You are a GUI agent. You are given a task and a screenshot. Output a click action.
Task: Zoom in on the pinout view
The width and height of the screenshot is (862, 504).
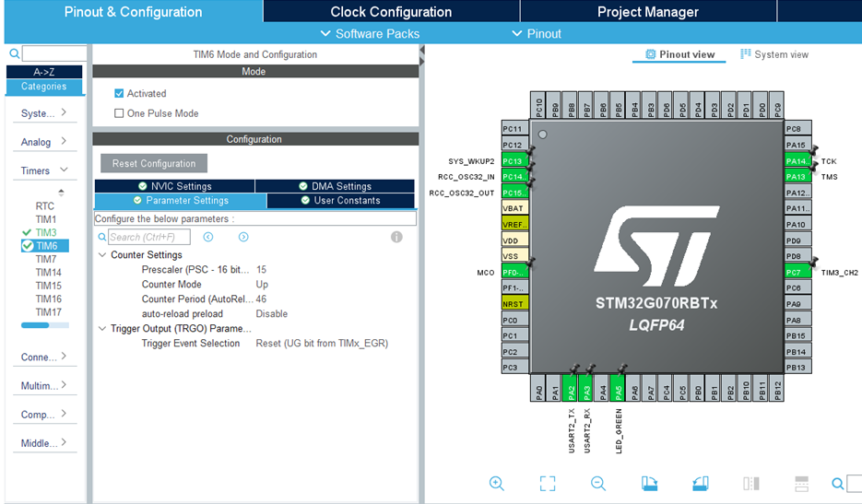[x=496, y=483]
